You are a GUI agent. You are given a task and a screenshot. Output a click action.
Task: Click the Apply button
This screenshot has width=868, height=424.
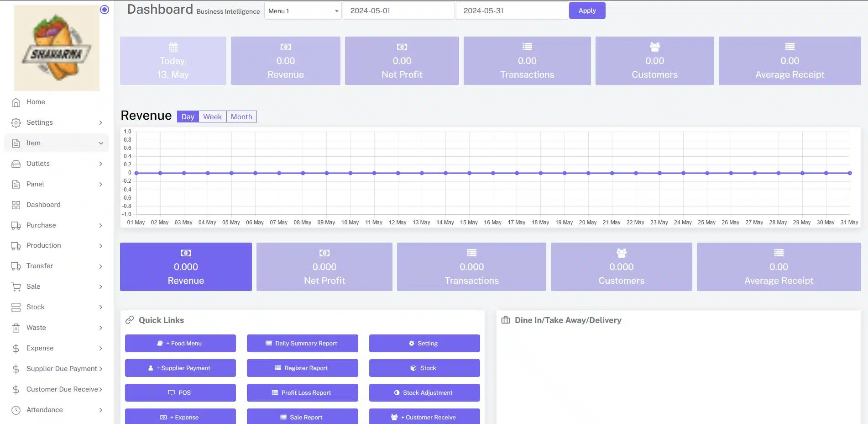pos(587,11)
